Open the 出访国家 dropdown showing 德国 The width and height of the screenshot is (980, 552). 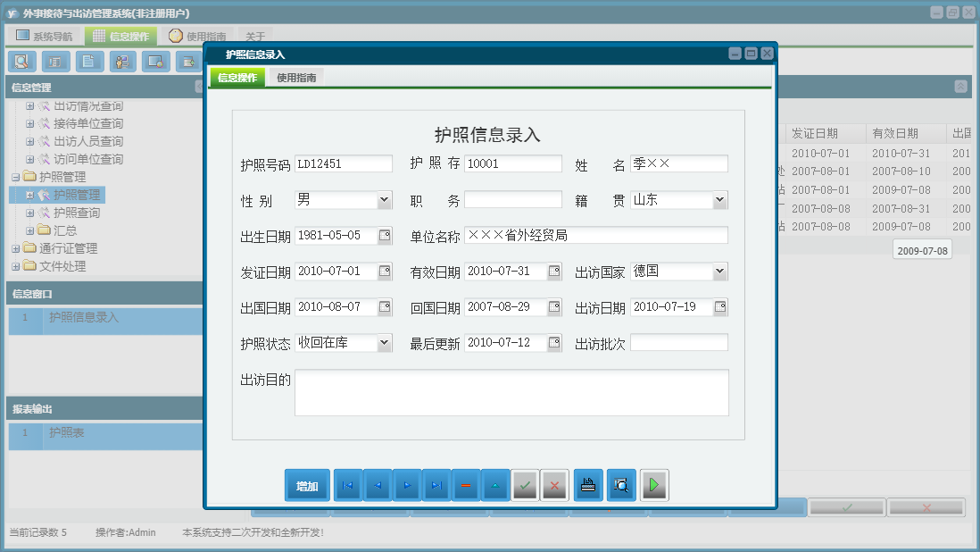pyautogui.click(x=720, y=272)
